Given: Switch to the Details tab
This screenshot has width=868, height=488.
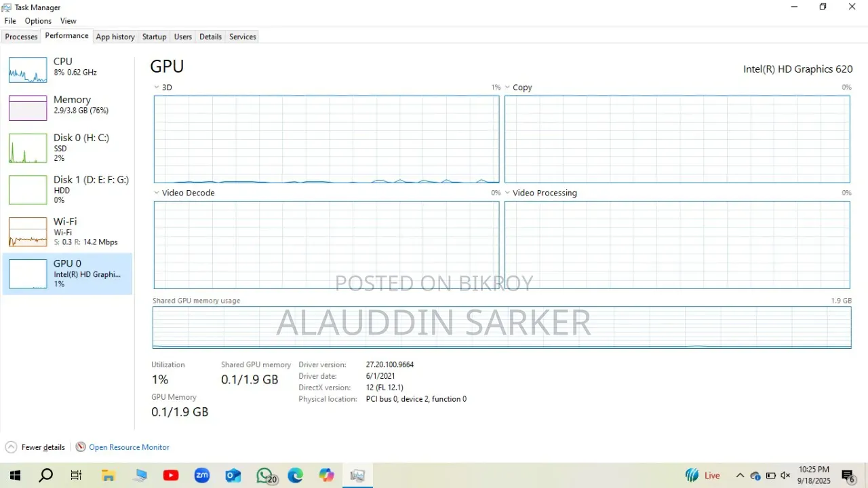Looking at the screenshot, I should 210,37.
